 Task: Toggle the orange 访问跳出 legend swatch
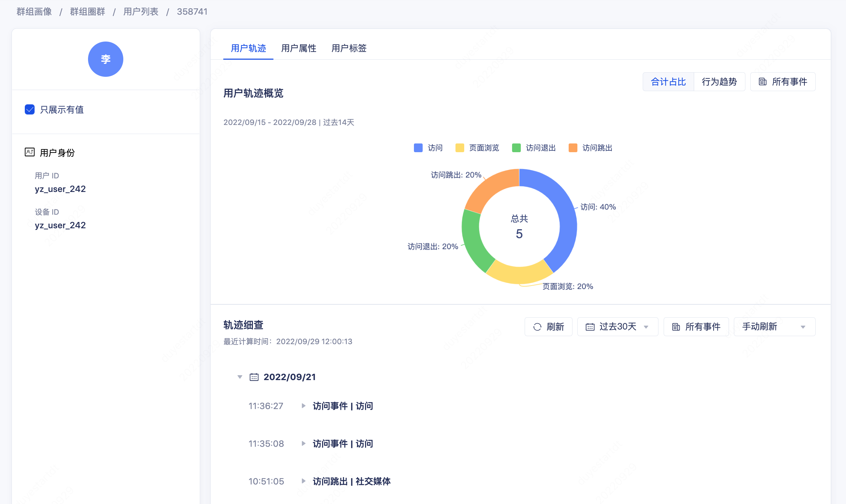tap(573, 148)
